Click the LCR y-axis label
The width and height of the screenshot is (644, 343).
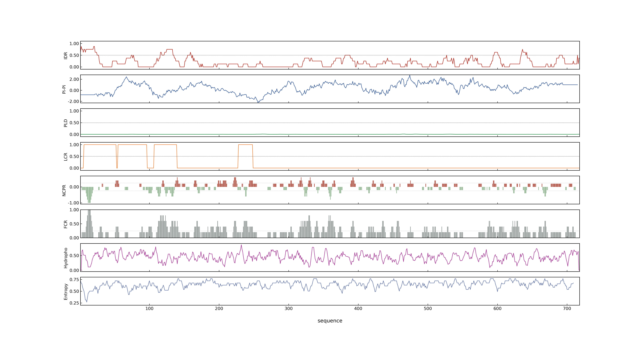tap(66, 157)
